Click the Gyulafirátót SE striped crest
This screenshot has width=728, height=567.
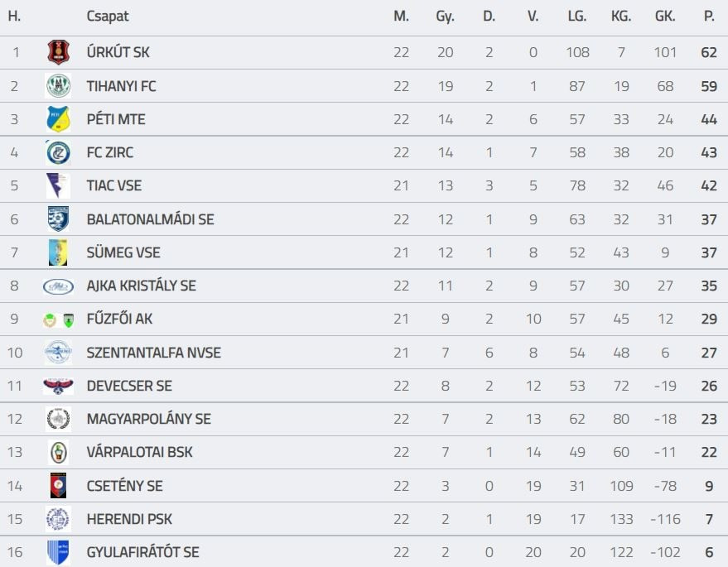58,552
